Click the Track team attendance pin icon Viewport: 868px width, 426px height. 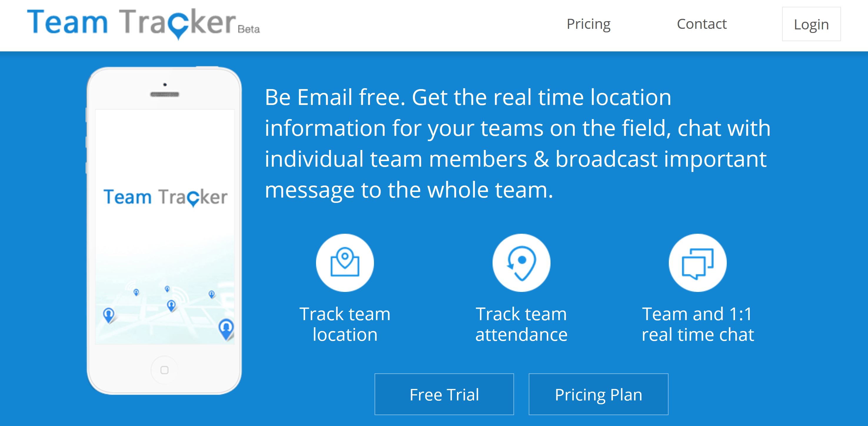point(521,263)
